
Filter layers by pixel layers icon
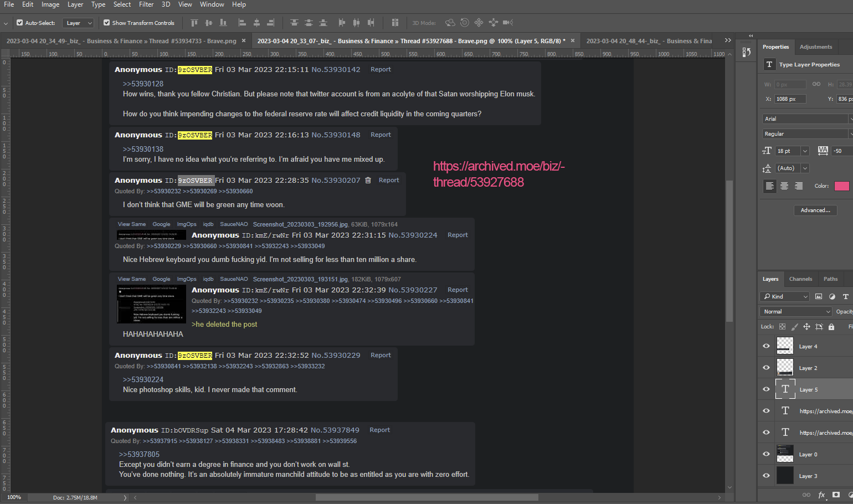point(819,297)
